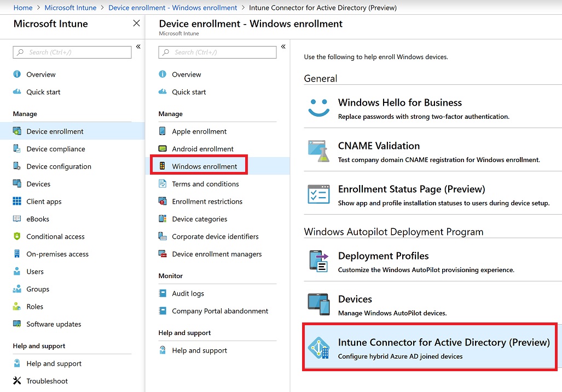Click the Microsoft Intune breadcrumb link

click(70, 8)
